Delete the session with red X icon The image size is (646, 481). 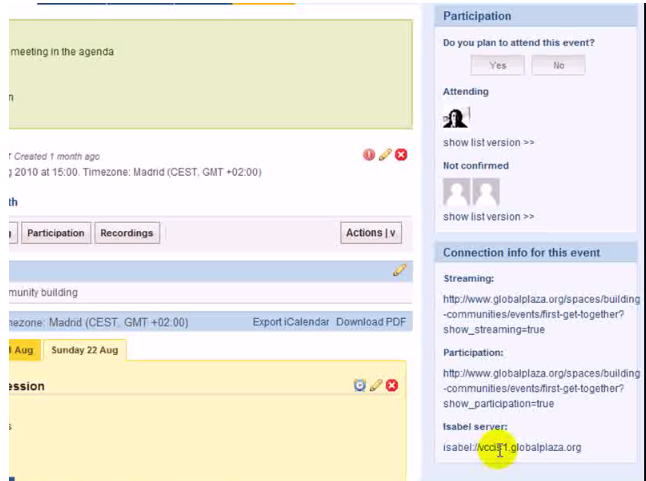tap(392, 386)
